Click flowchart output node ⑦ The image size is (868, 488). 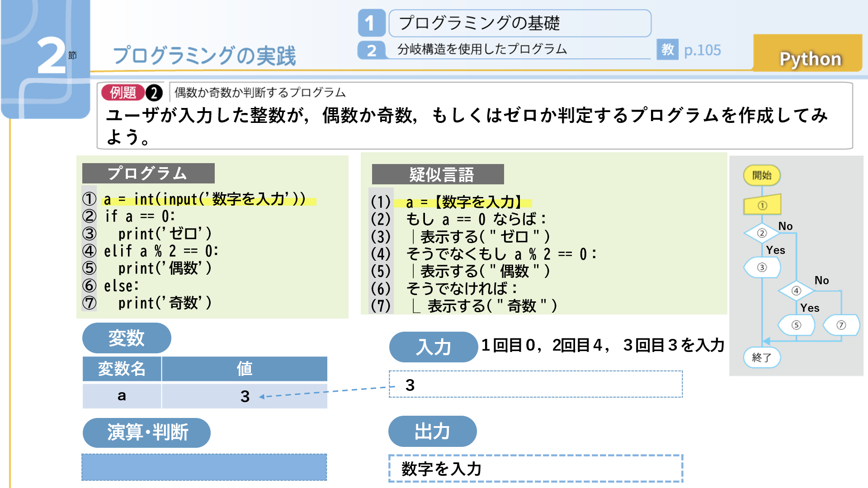click(841, 325)
